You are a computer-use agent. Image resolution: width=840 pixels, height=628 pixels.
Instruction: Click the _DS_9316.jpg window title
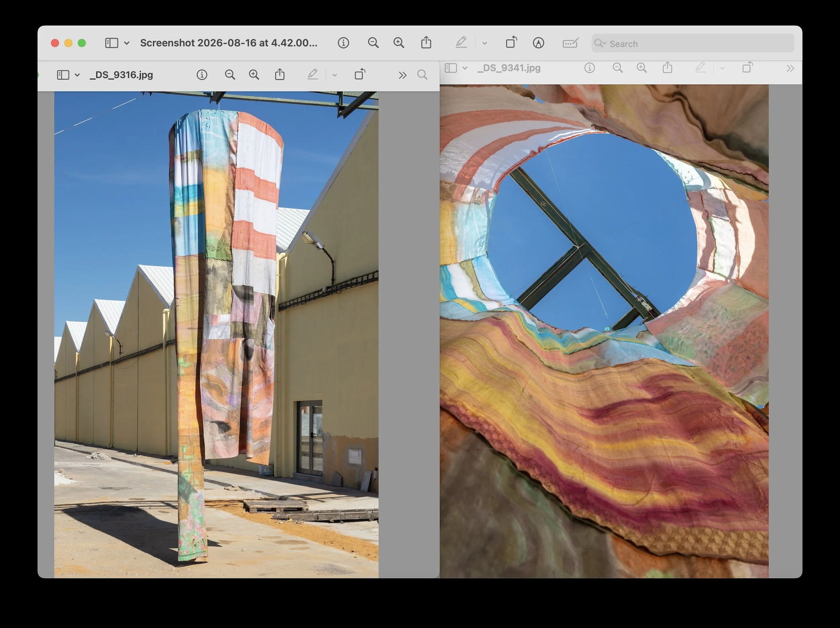[x=121, y=75]
